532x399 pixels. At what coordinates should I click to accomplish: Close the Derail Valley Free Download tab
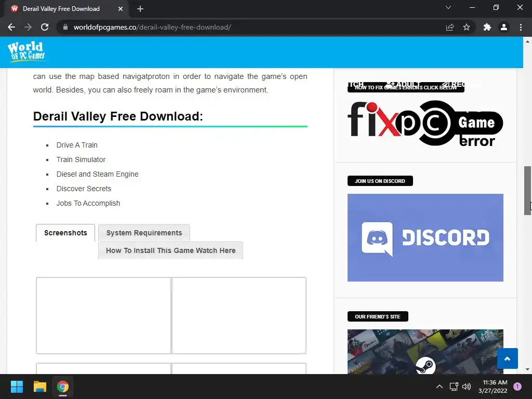point(121,9)
